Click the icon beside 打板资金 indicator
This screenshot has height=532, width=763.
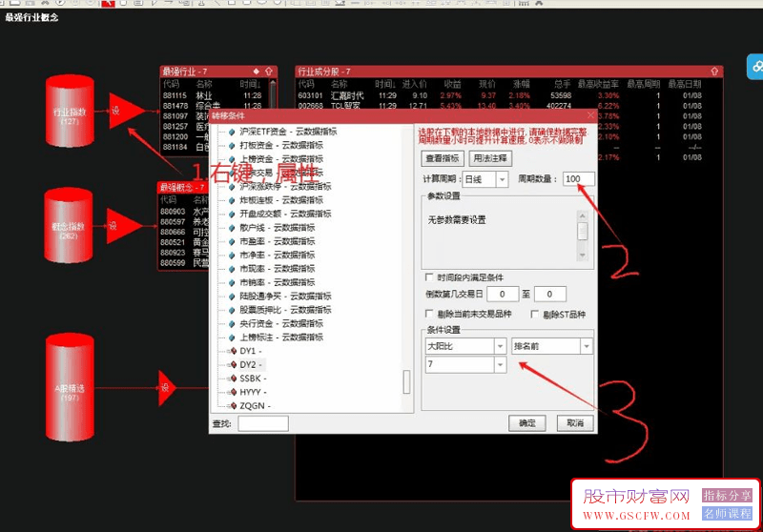click(x=232, y=146)
